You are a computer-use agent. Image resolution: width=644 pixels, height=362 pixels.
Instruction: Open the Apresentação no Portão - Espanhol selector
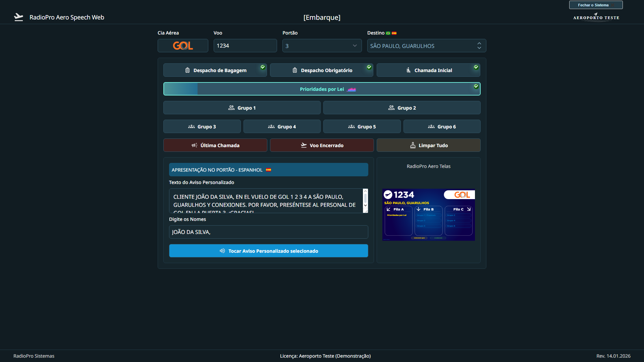(x=268, y=170)
